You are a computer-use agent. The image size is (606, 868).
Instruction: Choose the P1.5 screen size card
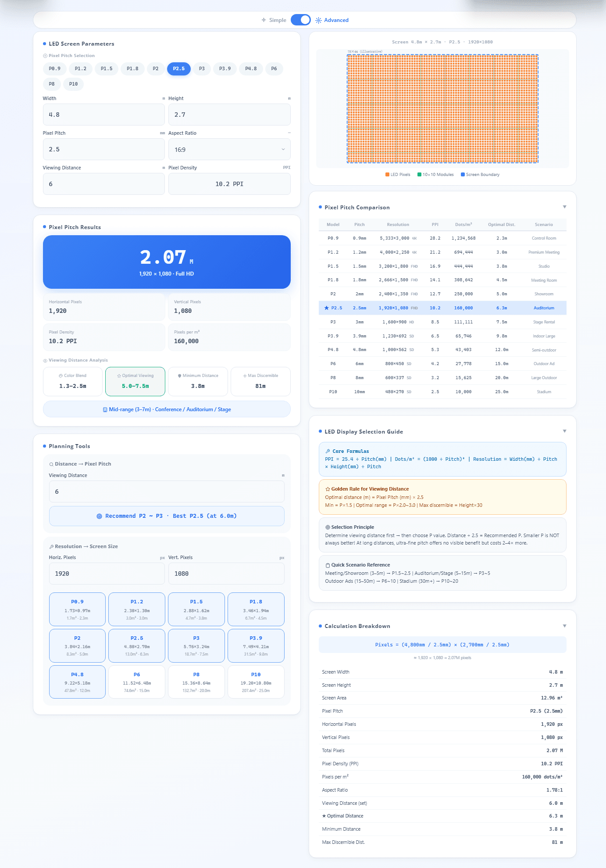196,610
